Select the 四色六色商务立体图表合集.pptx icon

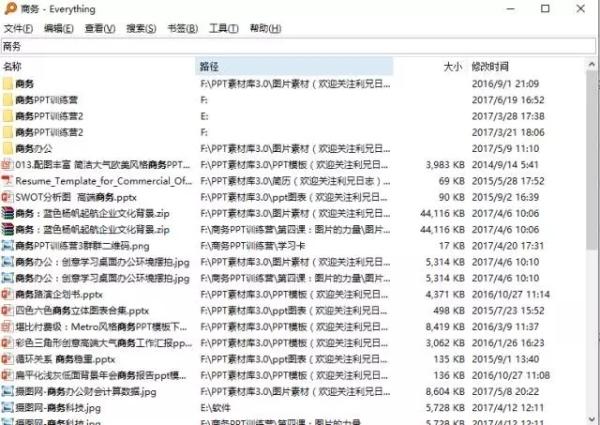[7, 310]
